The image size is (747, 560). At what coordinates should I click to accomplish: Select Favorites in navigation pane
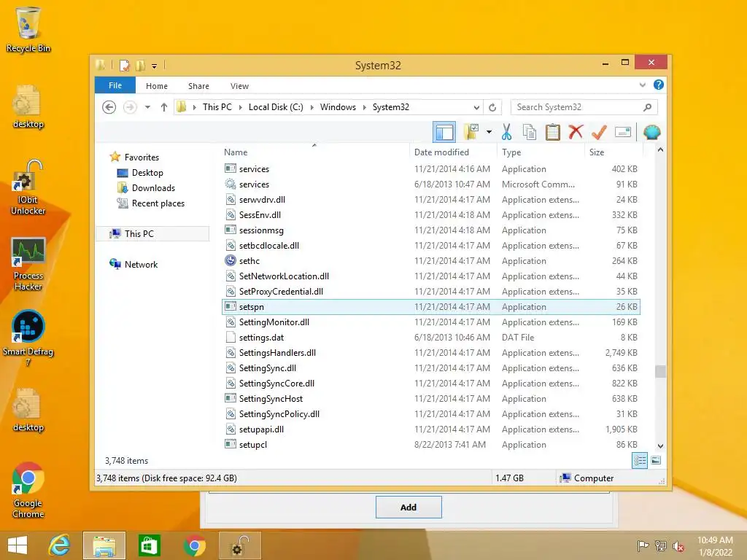(x=142, y=157)
